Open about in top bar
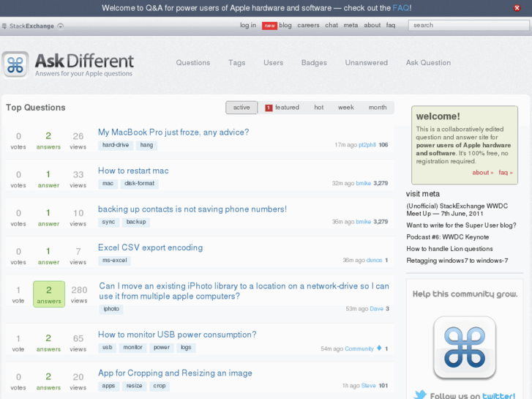 pyautogui.click(x=372, y=25)
